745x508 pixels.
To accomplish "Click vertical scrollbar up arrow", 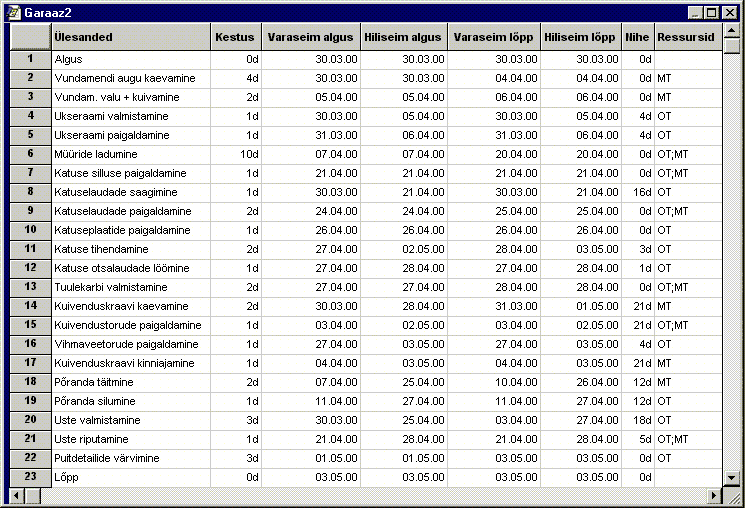I will [x=732, y=31].
